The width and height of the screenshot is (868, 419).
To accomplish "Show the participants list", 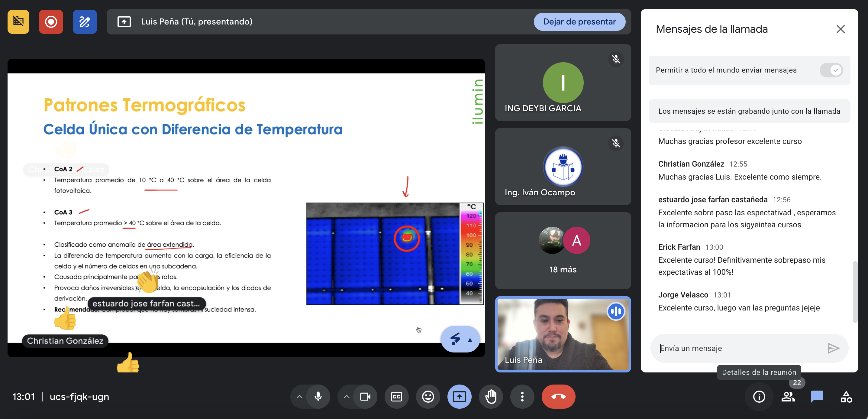I will click(788, 396).
